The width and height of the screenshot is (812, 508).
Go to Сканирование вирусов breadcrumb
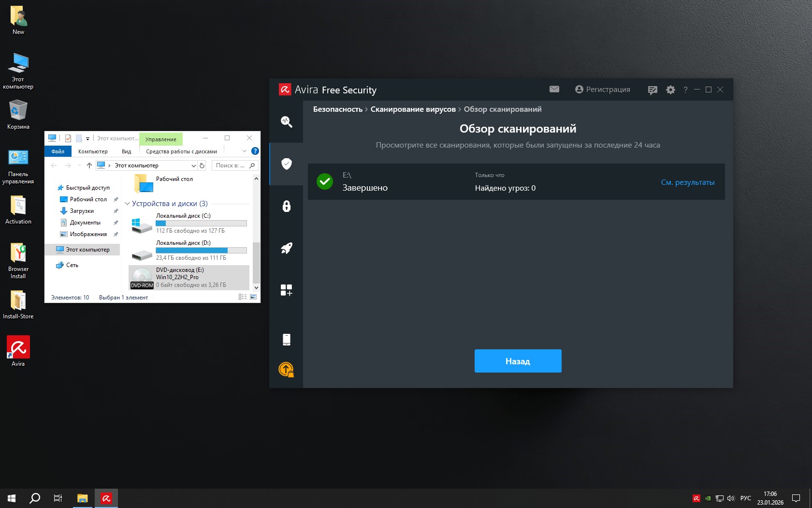pyautogui.click(x=413, y=109)
